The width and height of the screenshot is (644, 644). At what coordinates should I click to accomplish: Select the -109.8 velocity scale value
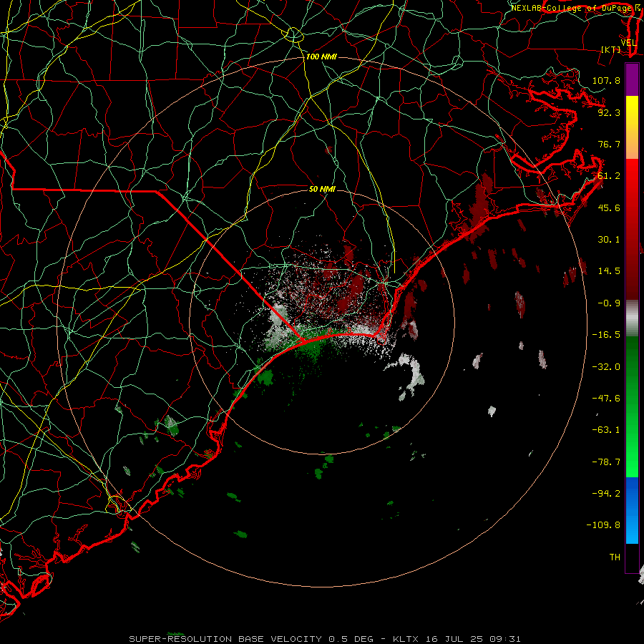click(603, 525)
